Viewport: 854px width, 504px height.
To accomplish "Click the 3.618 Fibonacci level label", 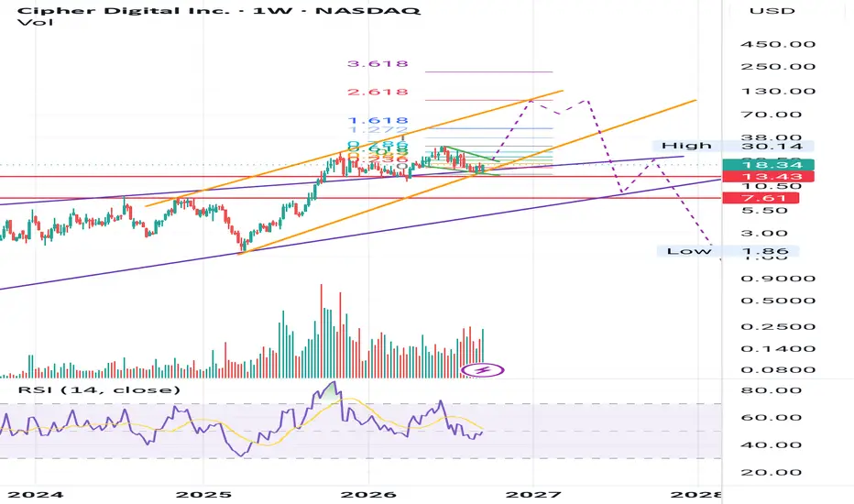I will point(378,64).
